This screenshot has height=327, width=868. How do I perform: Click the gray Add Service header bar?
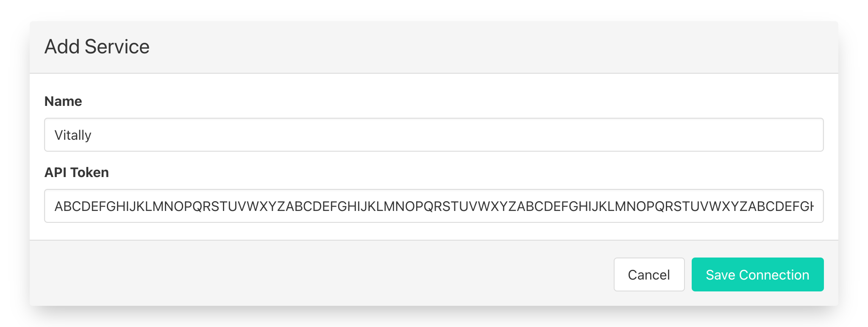[466, 47]
